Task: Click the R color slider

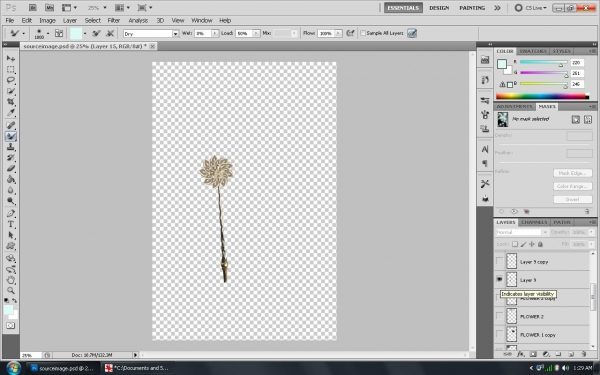Action: [543, 62]
